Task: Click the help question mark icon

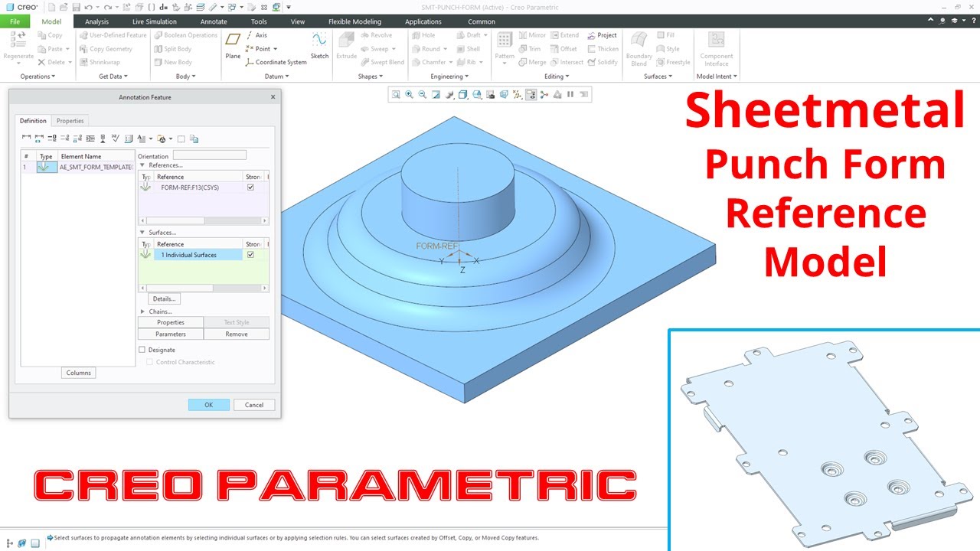Action: [x=974, y=21]
